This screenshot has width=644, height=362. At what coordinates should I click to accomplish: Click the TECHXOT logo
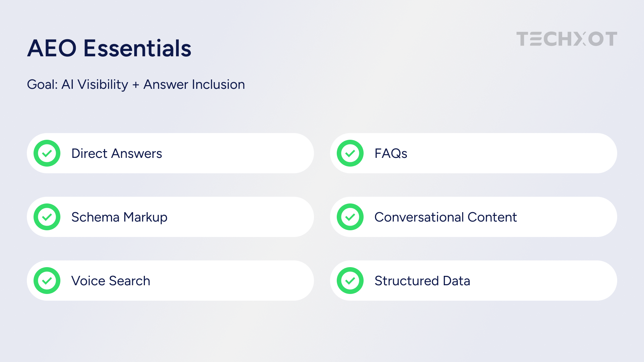click(x=567, y=39)
